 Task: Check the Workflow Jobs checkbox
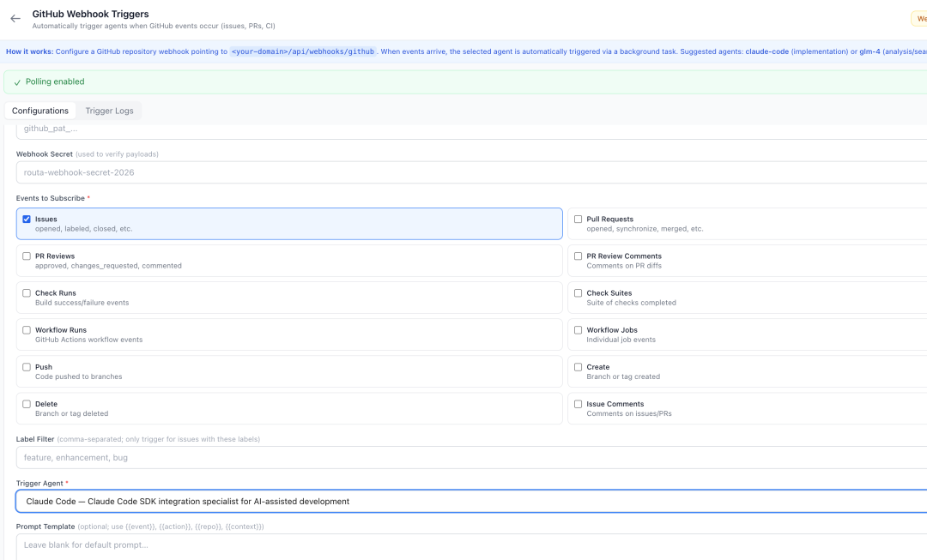tap(579, 330)
